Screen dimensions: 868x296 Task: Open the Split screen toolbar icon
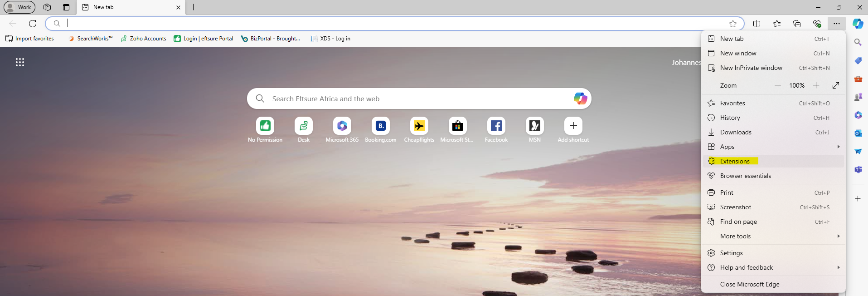(756, 24)
